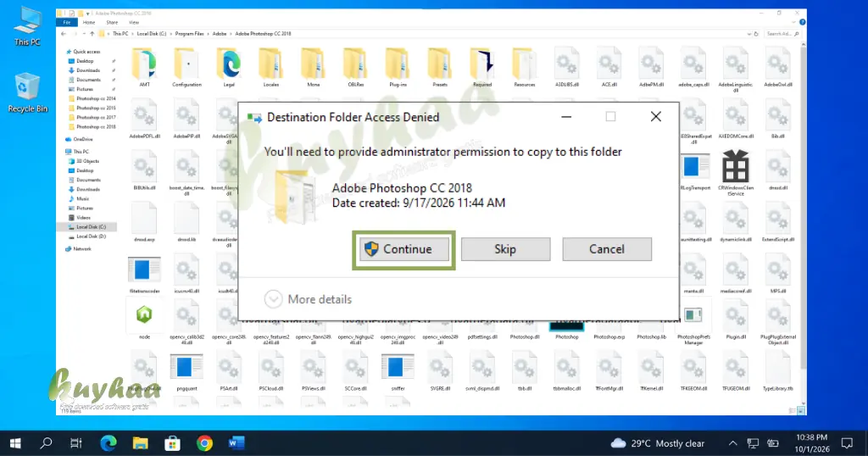
Task: Open Windows Start menu
Action: click(15, 443)
